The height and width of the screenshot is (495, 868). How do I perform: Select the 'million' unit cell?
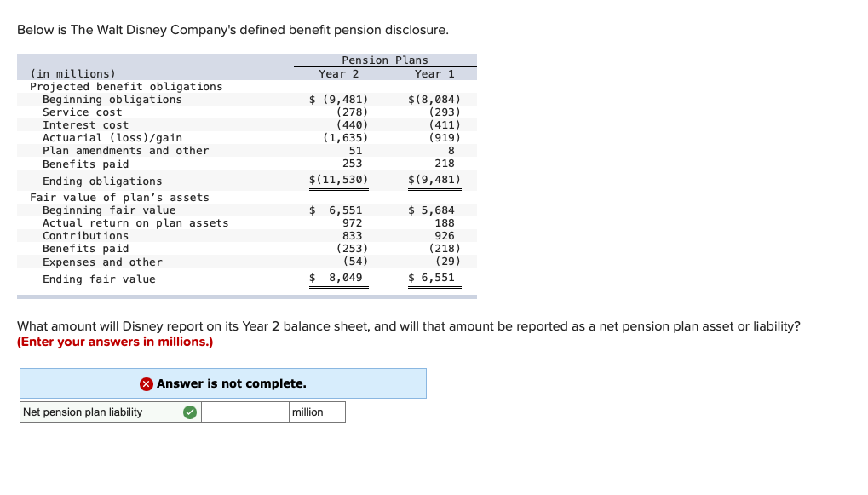(317, 412)
